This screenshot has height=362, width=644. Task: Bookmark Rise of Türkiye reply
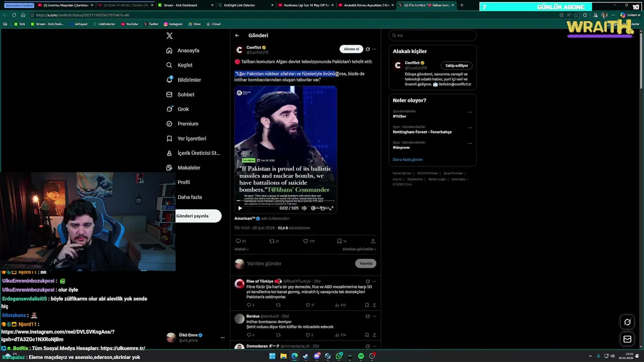pyautogui.click(x=367, y=305)
